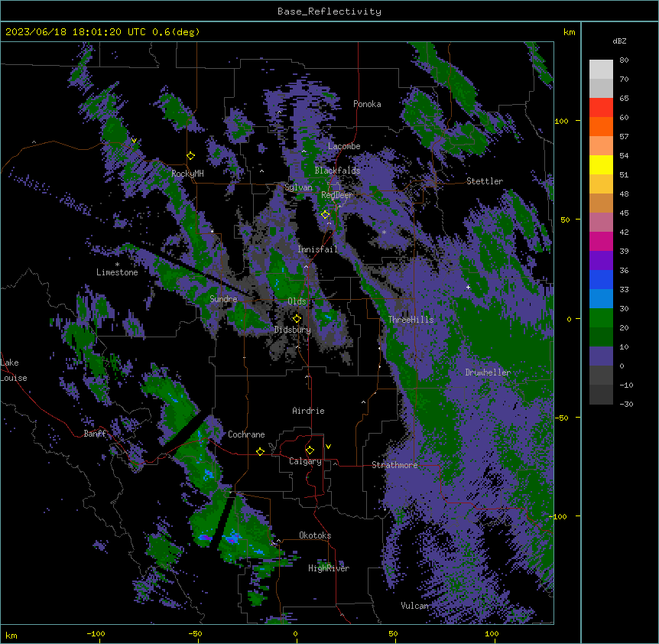Image resolution: width=659 pixels, height=644 pixels.
Task: Click the dBZ legend heading
Action: (619, 41)
